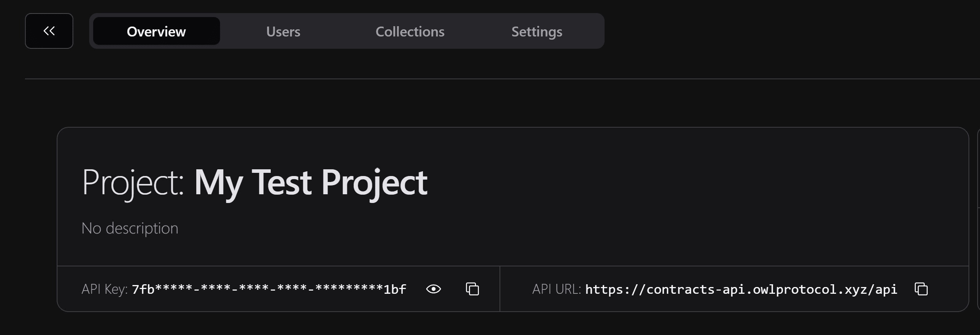
Task: Click the My Test Project title
Action: tap(310, 183)
